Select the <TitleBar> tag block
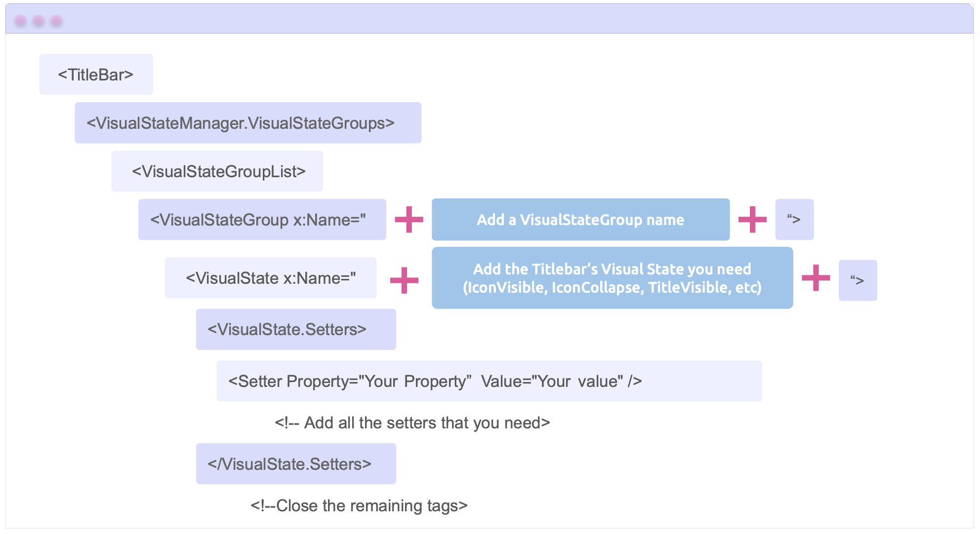This screenshot has height=534, width=980. 96,75
